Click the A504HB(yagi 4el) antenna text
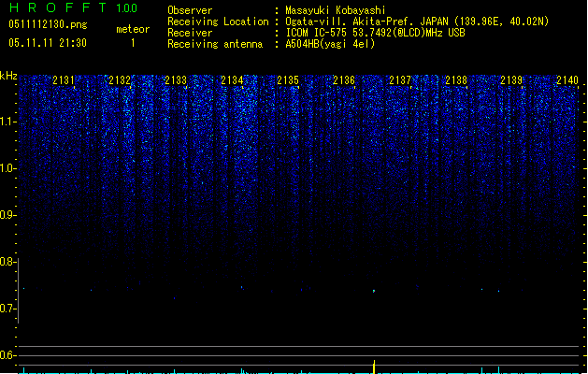 tap(330, 44)
